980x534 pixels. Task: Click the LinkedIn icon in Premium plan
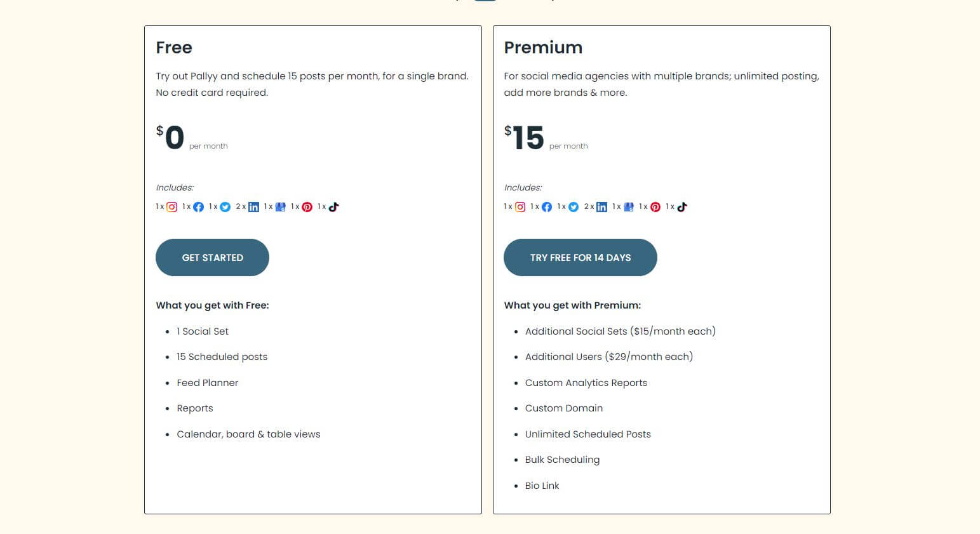click(x=601, y=207)
